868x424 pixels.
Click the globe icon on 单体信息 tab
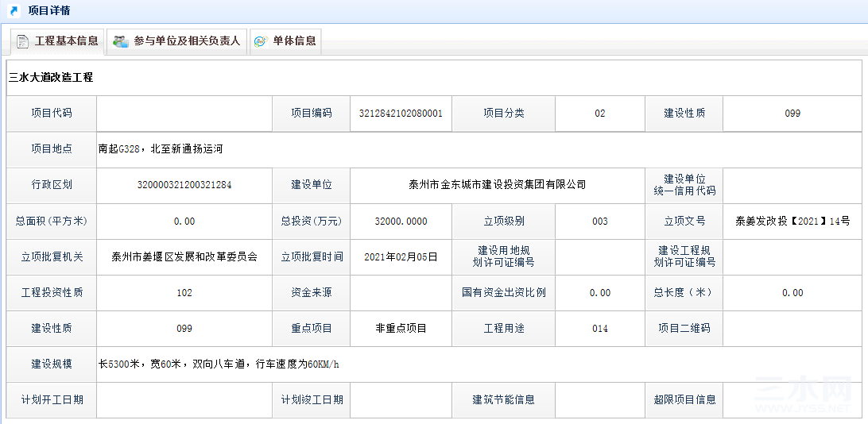[261, 41]
